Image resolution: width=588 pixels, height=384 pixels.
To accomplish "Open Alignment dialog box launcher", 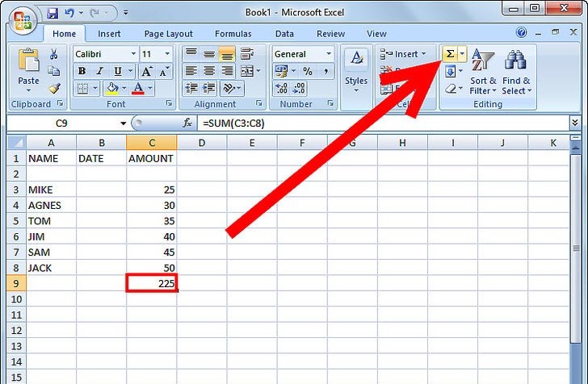I will click(258, 103).
